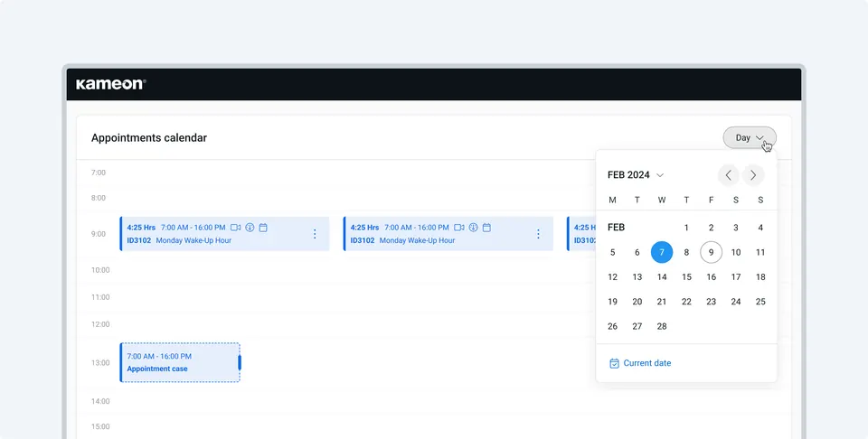
Task: Choose February 15 in the date picker
Action: coord(686,277)
